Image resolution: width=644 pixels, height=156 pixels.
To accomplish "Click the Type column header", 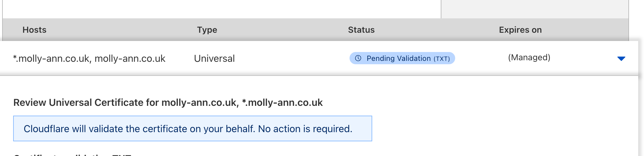I will 207,30.
